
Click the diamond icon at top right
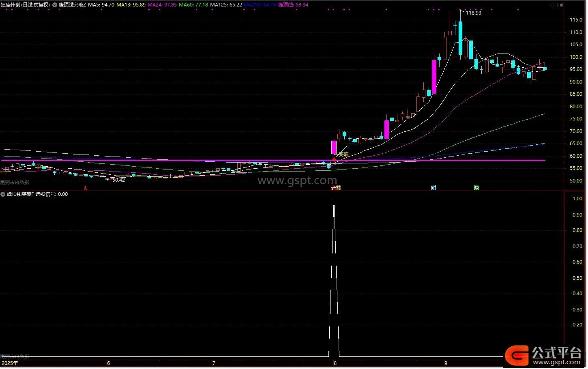click(552, 5)
